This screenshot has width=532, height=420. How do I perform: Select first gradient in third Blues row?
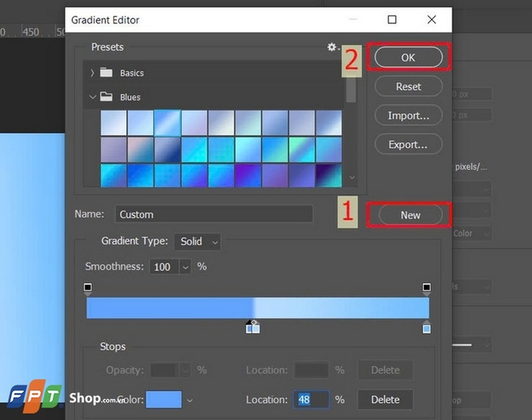[x=114, y=175]
